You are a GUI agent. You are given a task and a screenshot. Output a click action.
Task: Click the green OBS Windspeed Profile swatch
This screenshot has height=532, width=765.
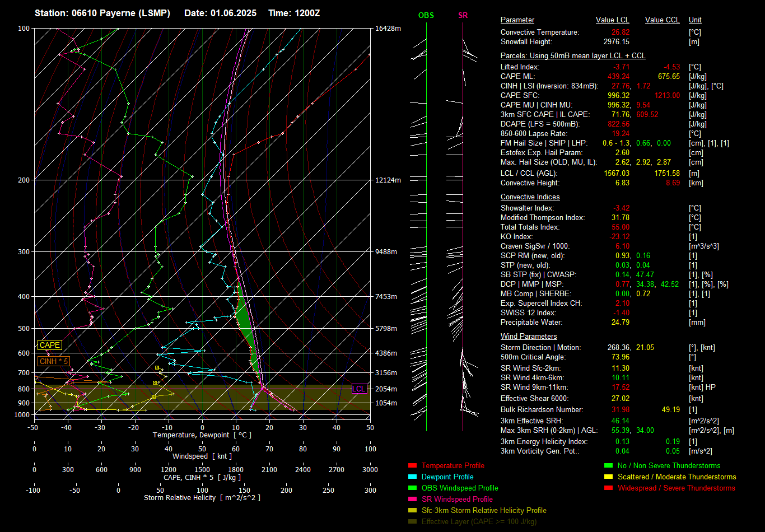tap(413, 488)
